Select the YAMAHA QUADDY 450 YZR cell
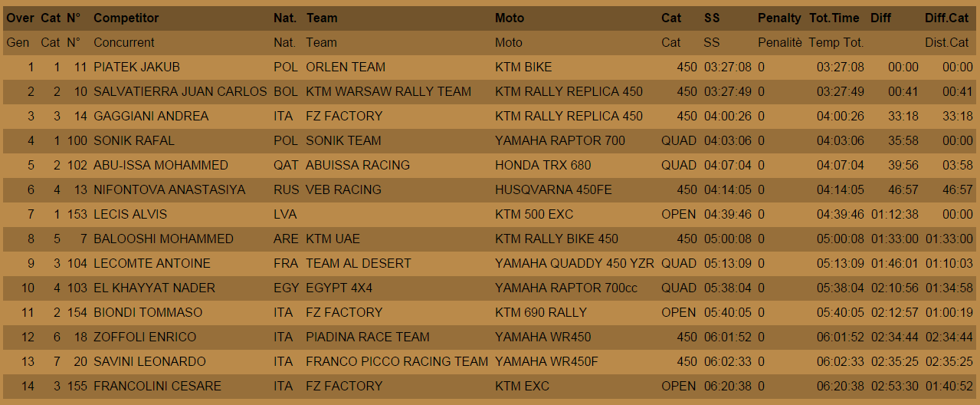The image size is (980, 405). coord(575,263)
